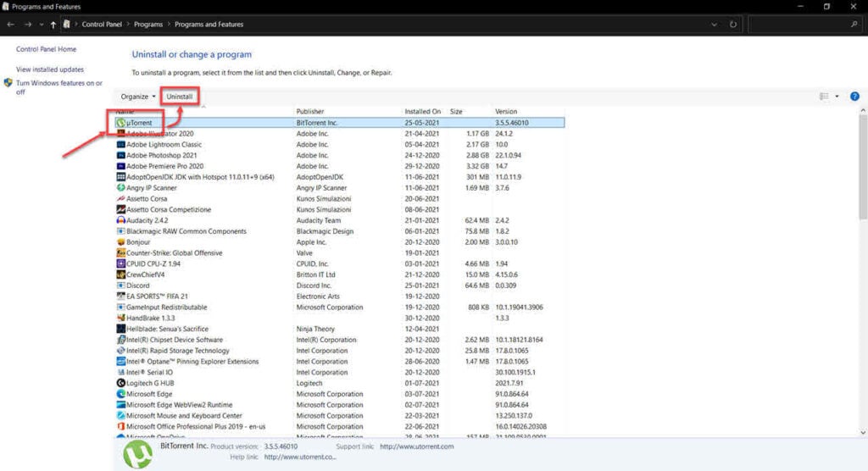The image size is (868, 471).
Task: Select Intel Optane Pinning Explorer Extensions entry
Action: 340,362
